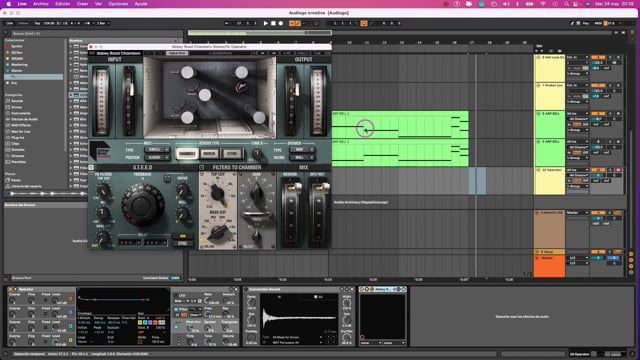This screenshot has width=640, height=360.
Task: Select the Mastering collection in browser
Action: point(19,64)
